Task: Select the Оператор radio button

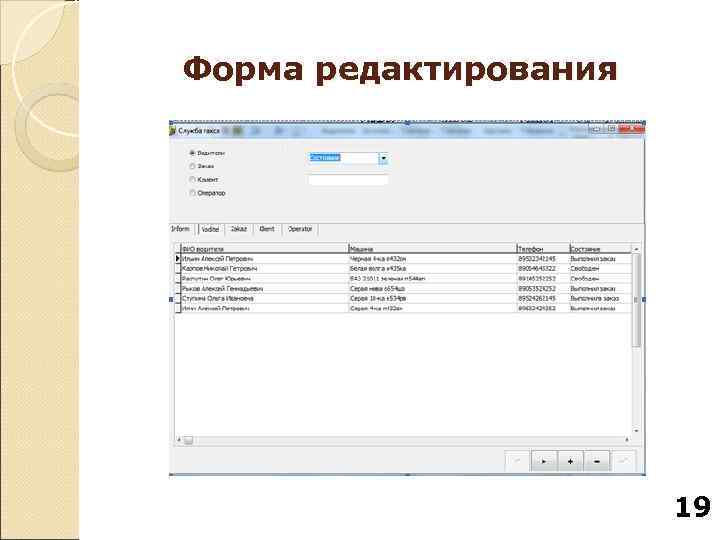Action: click(192, 193)
